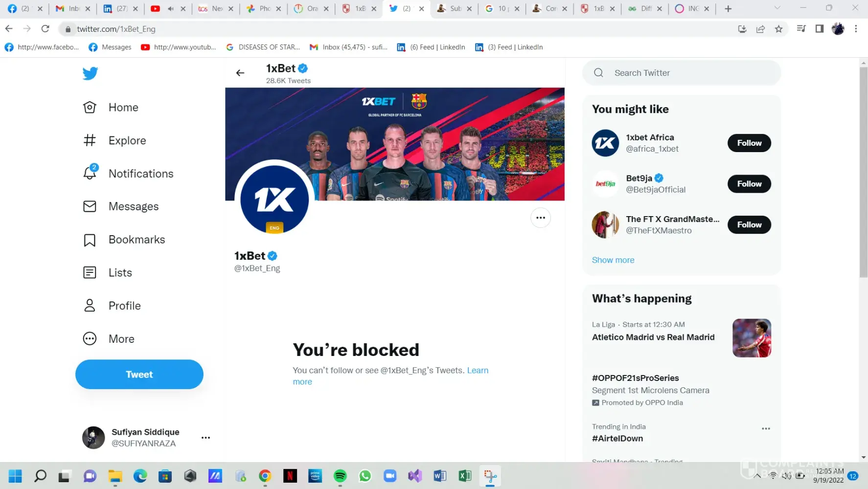Open #OPPOF21sProSeries promoted trend
Viewport: 868px width, 489px height.
[x=635, y=378]
